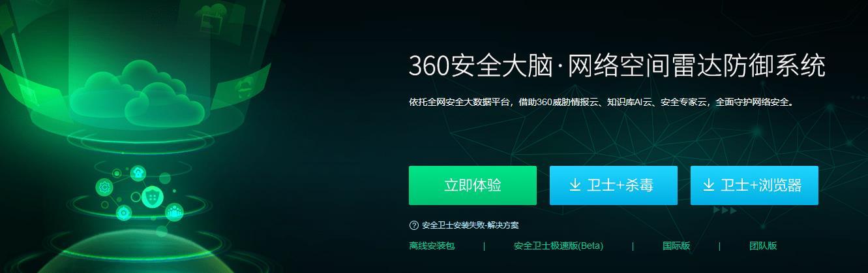Select the people group icon bubble
The width and height of the screenshot is (868, 273).
[x=175, y=210]
